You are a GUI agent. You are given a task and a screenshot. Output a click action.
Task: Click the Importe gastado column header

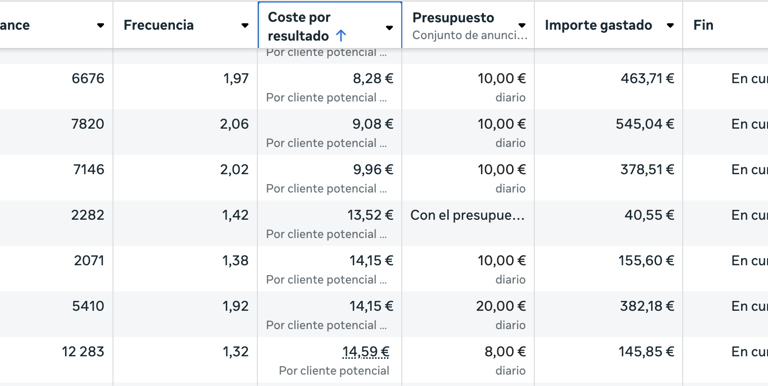pyautogui.click(x=598, y=25)
